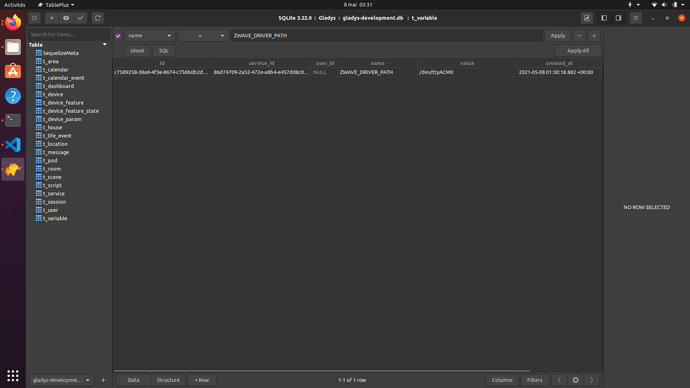This screenshot has width=690, height=388.
Task: Uncheck the name filter checkbox
Action: tap(118, 36)
